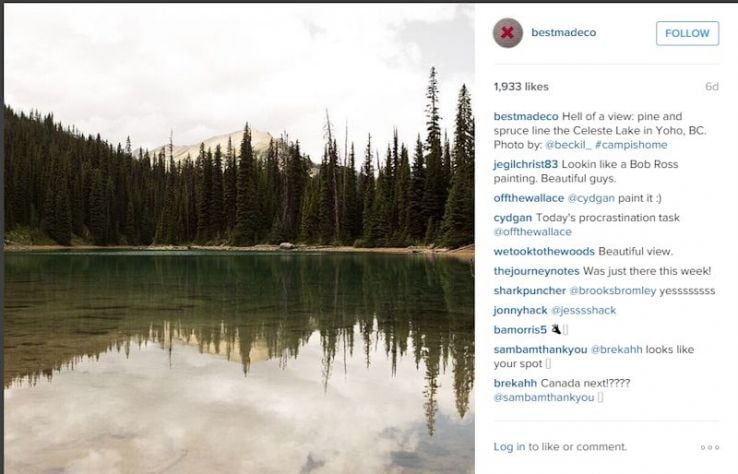
Task: Open the three-dots more options menu
Action: [710, 447]
